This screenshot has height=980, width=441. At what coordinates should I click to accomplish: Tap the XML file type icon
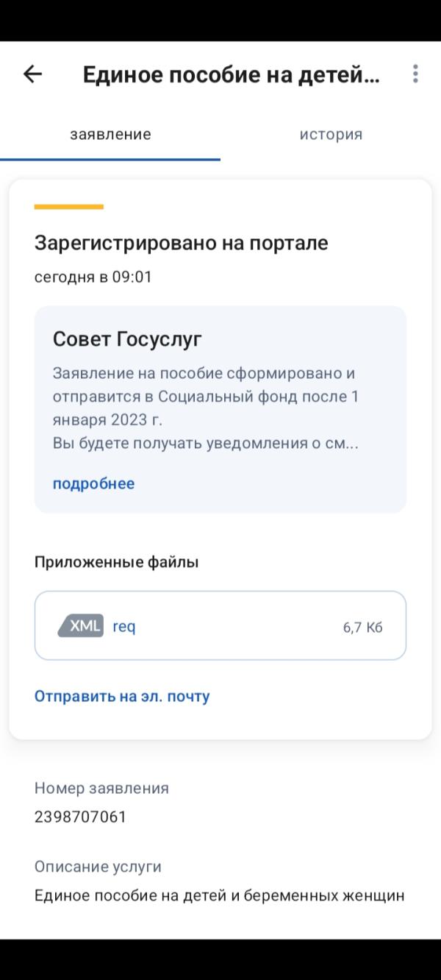coord(82,625)
